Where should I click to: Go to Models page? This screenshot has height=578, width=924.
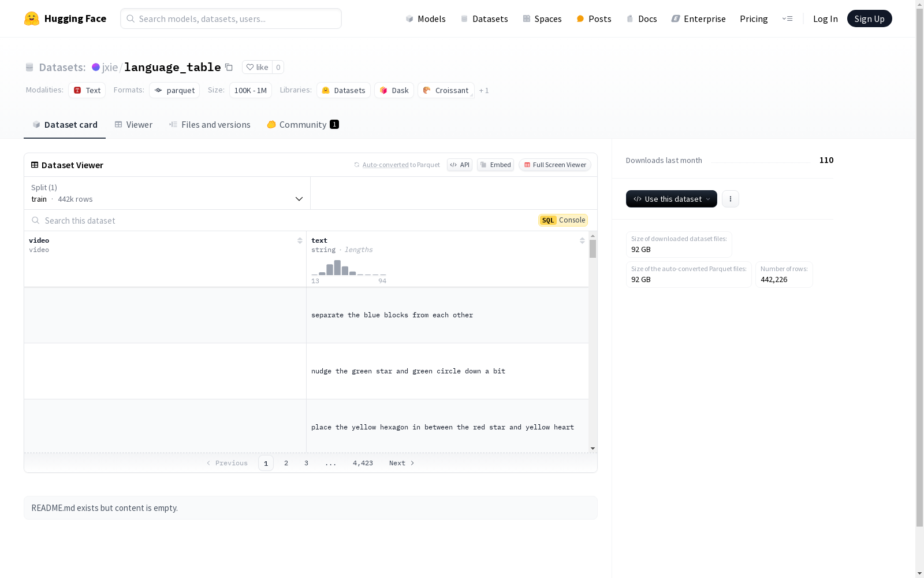click(426, 18)
